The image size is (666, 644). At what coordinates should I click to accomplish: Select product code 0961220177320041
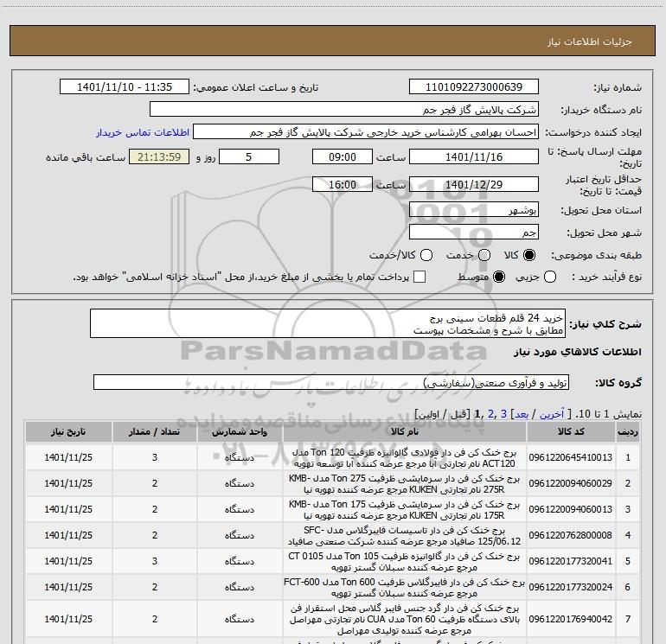[x=571, y=561]
